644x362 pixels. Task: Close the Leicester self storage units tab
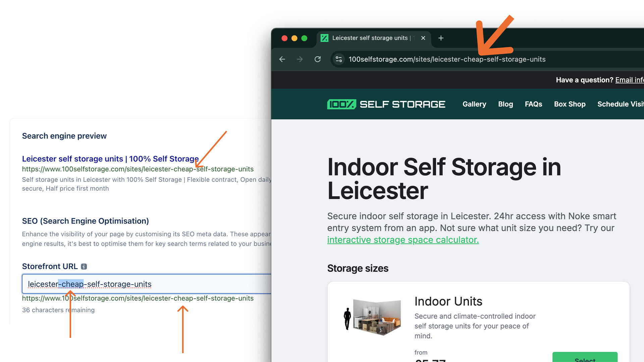click(423, 38)
